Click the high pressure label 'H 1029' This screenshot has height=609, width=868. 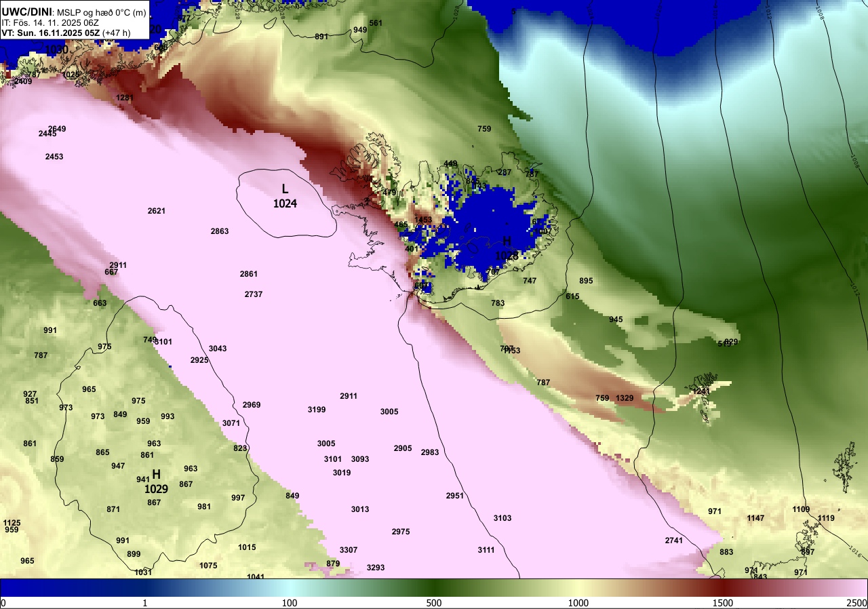(156, 481)
